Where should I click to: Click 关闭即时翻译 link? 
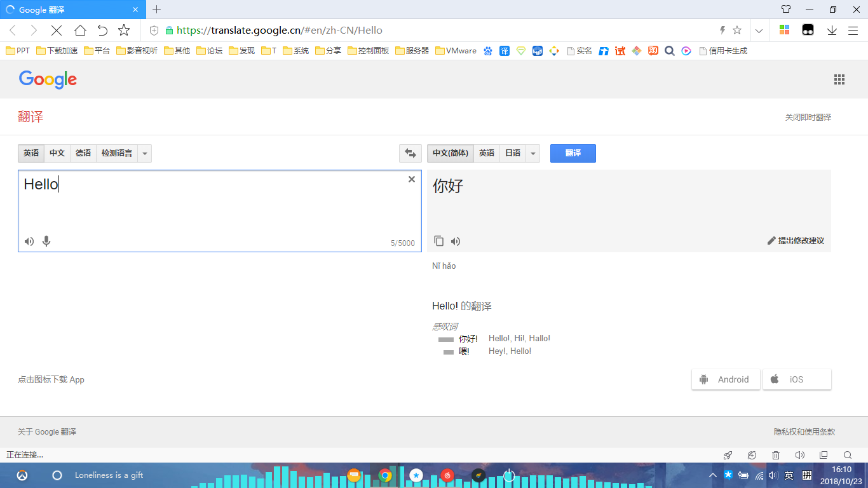click(x=808, y=118)
